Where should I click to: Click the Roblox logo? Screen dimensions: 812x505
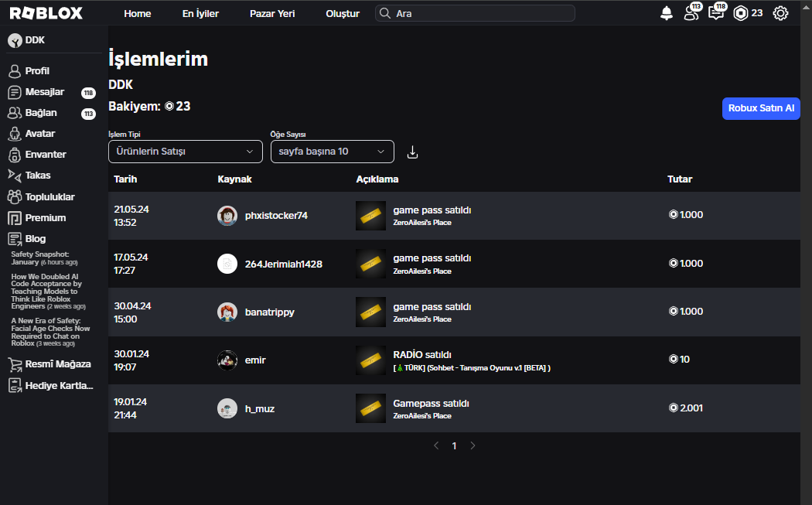pyautogui.click(x=46, y=13)
